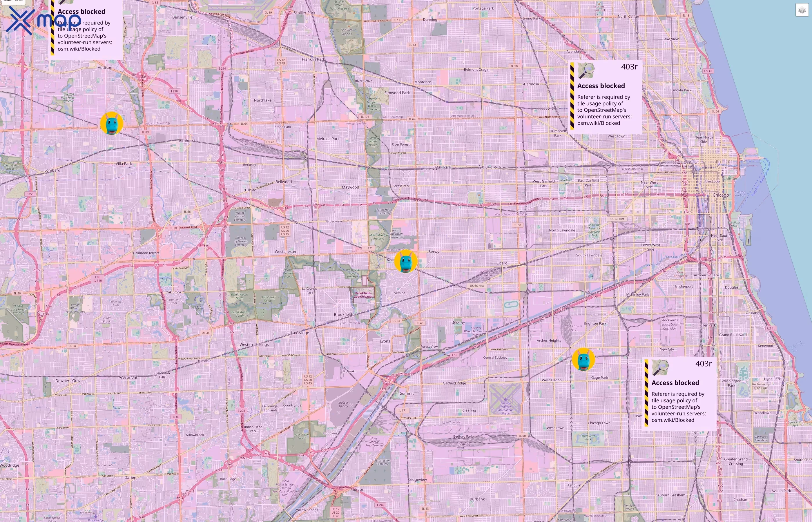
Task: Select the mascot marker near Berwyn
Action: pos(406,261)
